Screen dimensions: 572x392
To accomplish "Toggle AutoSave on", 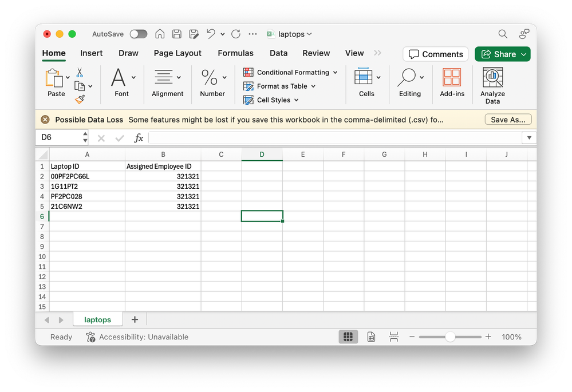I will [138, 34].
